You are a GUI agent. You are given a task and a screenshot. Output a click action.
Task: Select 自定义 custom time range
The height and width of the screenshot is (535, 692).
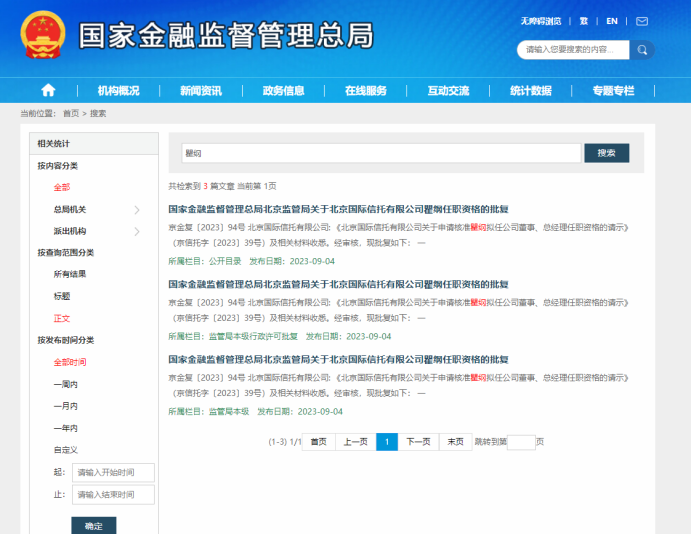tap(65, 450)
